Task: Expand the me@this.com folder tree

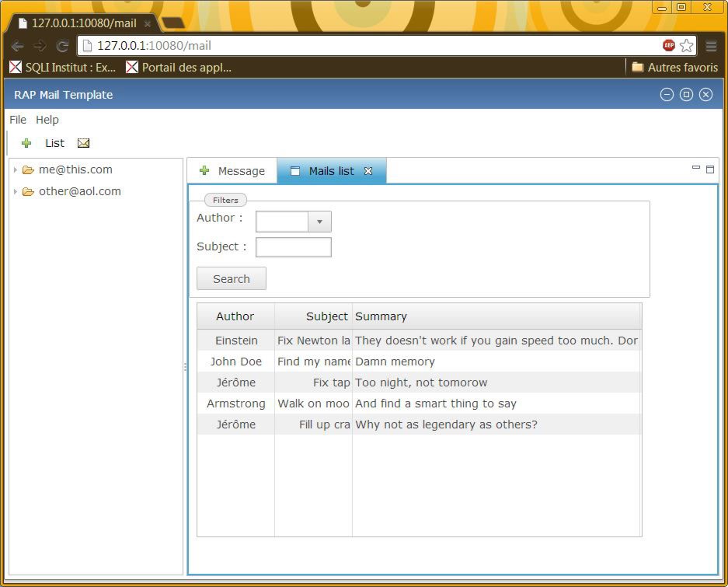Action: click(x=15, y=170)
